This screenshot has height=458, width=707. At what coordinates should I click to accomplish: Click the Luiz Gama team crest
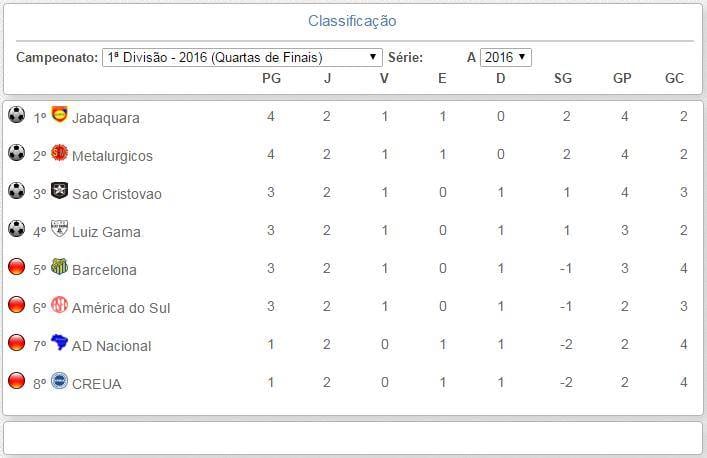click(59, 229)
